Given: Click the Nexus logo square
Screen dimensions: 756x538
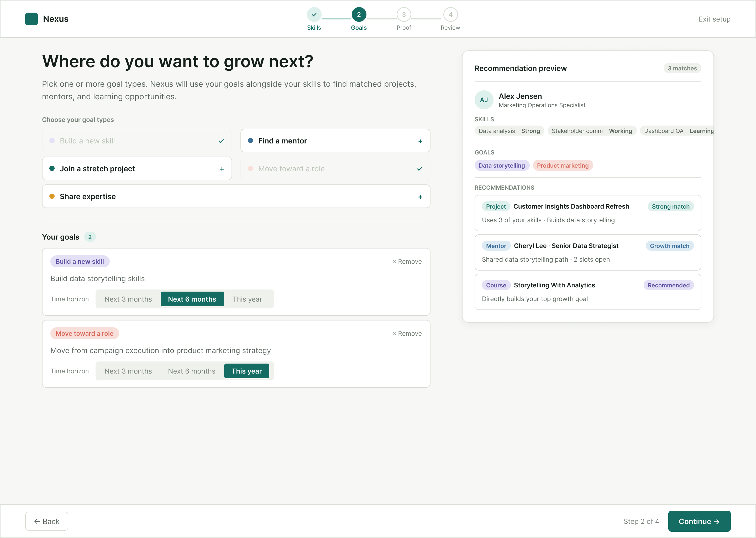Looking at the screenshot, I should click(x=31, y=19).
